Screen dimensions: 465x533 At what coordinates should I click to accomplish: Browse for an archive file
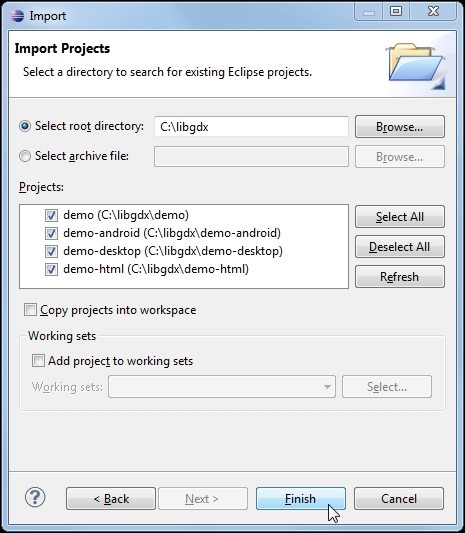coord(400,156)
